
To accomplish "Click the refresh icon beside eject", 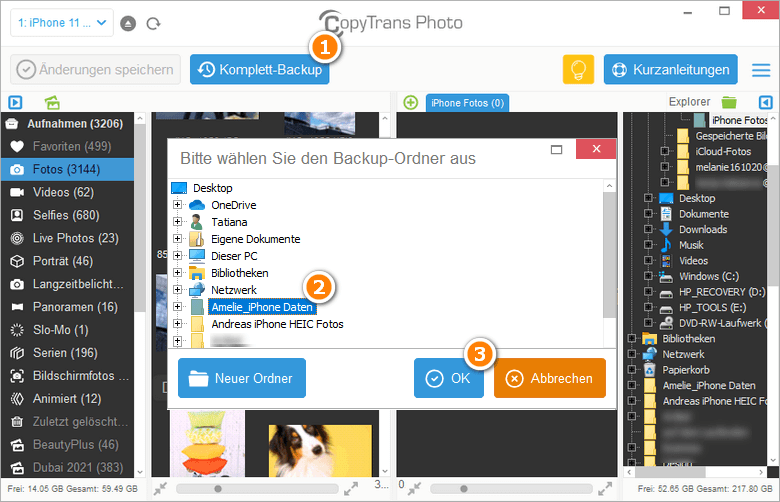I will coord(154,23).
